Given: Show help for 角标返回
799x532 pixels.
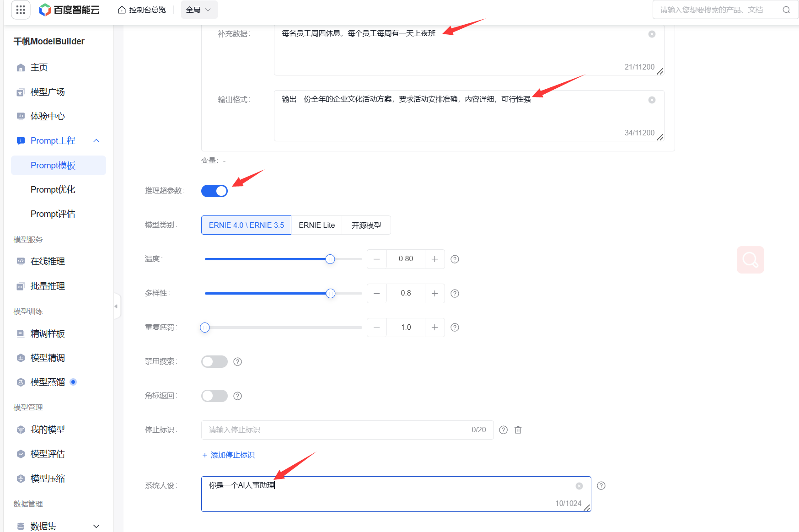Looking at the screenshot, I should coord(237,396).
